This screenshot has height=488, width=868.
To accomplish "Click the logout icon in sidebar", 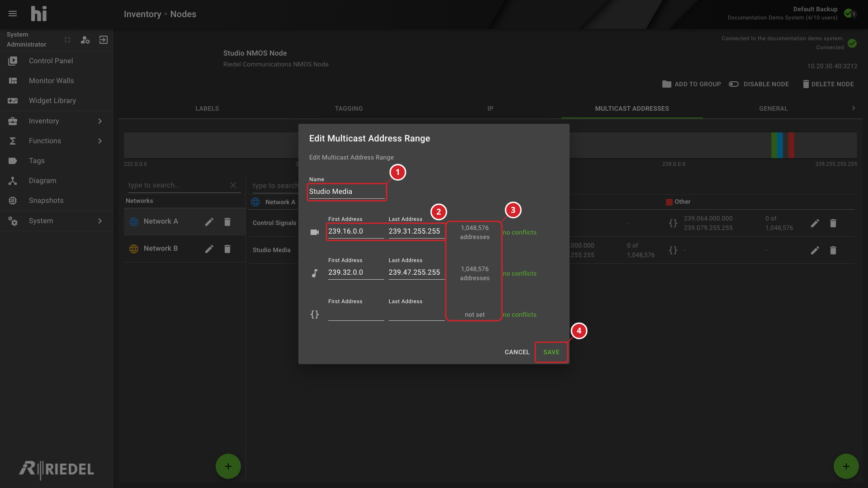I will click(104, 40).
